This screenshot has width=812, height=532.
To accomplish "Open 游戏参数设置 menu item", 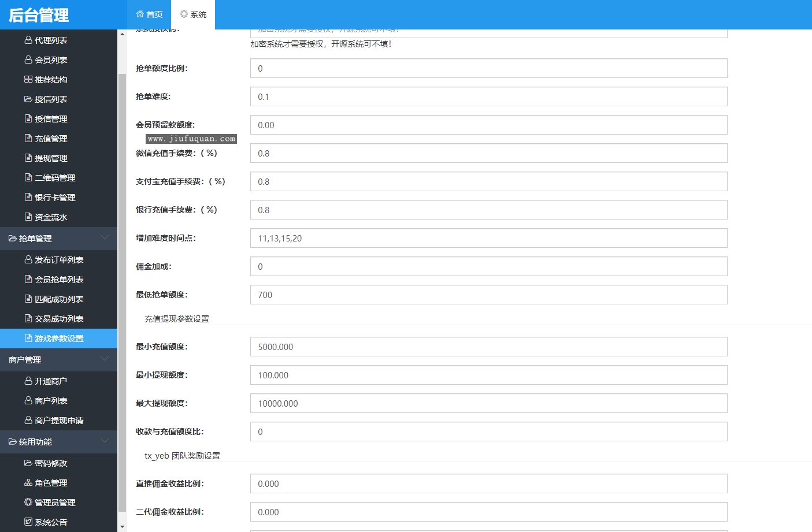I will click(58, 338).
